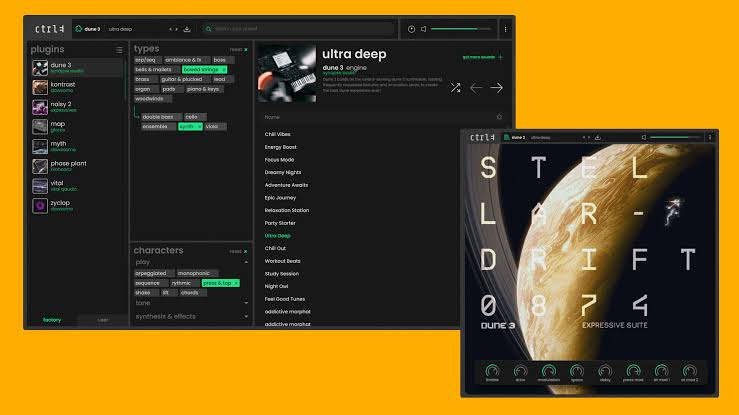The height and width of the screenshot is (415, 739).
Task: Select the Feel Good Tunes preset
Action: click(x=285, y=299)
